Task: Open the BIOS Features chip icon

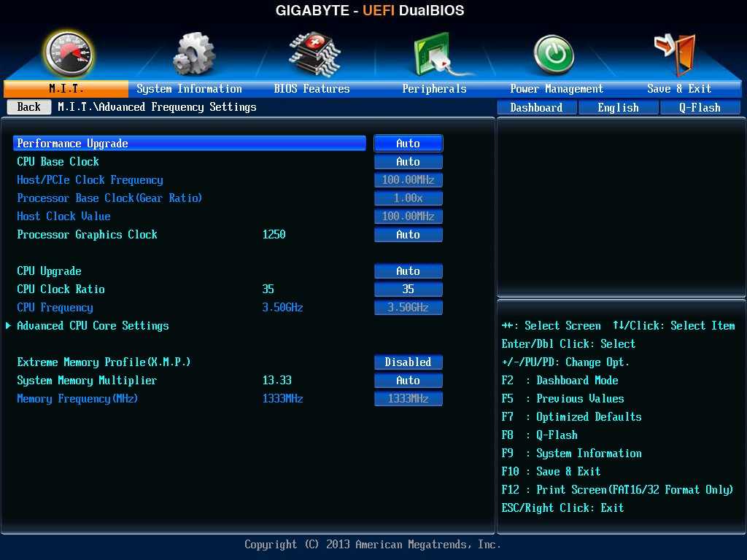Action: pos(312,54)
